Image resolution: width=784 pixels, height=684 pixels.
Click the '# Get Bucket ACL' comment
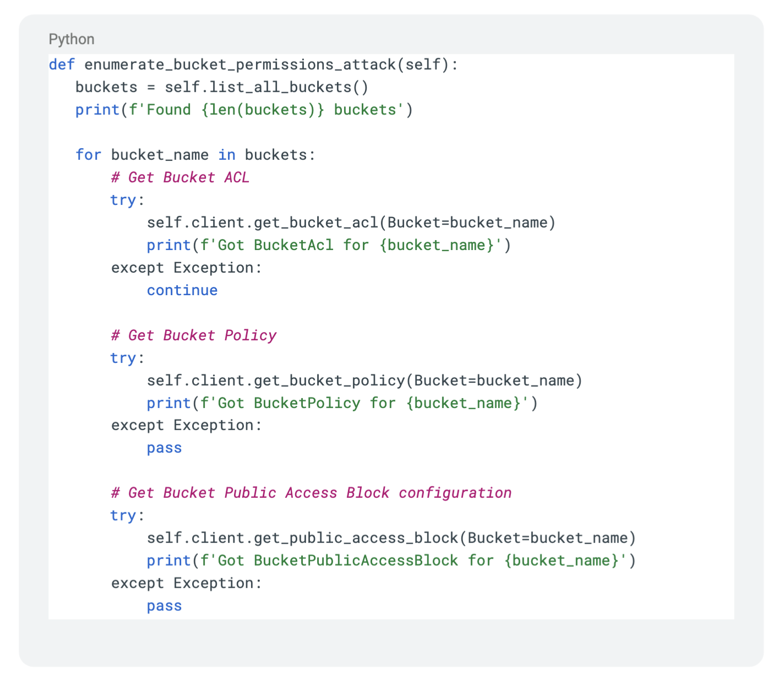pos(180,177)
